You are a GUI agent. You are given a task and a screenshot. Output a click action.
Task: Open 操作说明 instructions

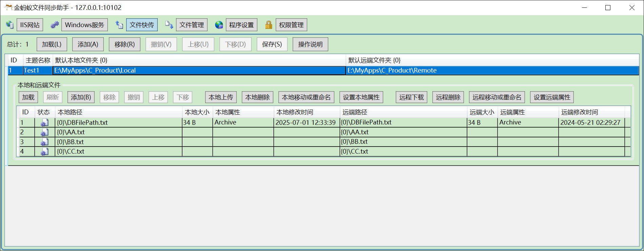click(x=310, y=44)
